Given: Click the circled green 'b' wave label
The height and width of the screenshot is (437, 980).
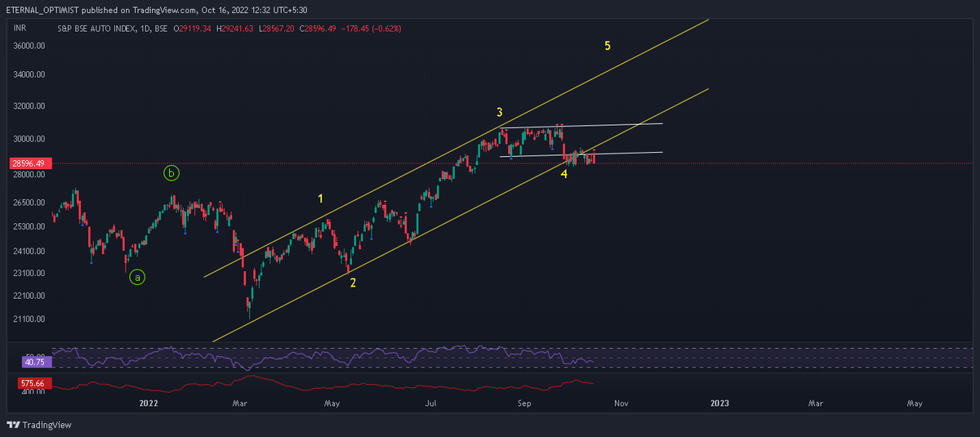Looking at the screenshot, I should tap(171, 173).
